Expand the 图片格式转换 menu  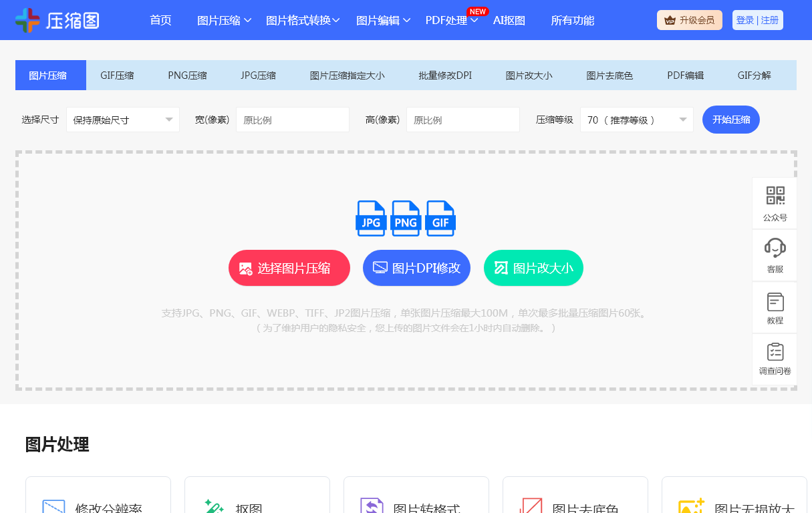tap(303, 21)
